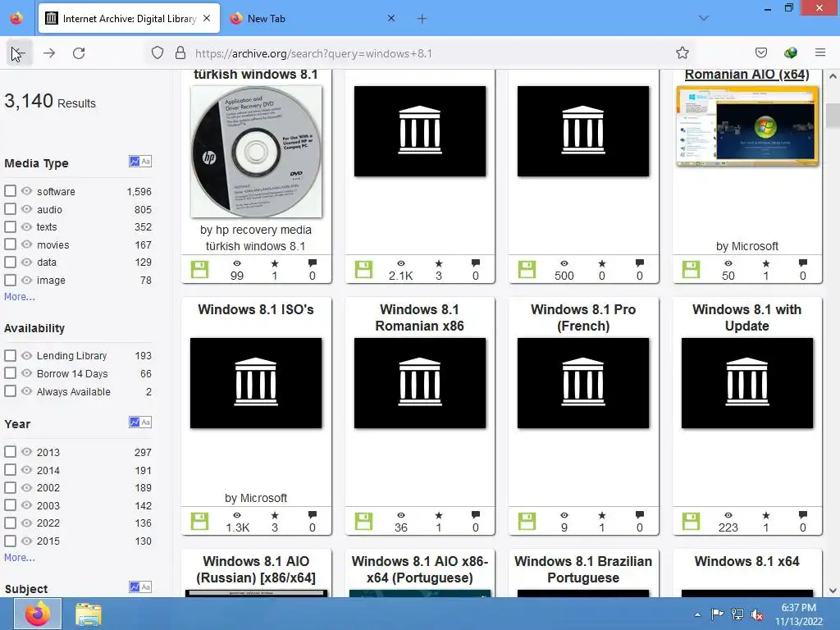840x630 pixels.
Task: Click the Romanian AIO screenshot thumbnail
Action: pos(747,126)
